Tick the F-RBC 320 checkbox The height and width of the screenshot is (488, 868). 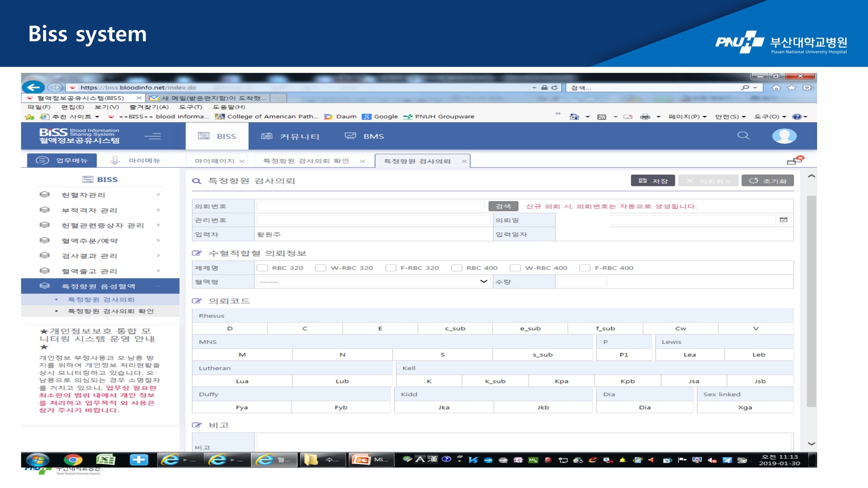coord(391,268)
